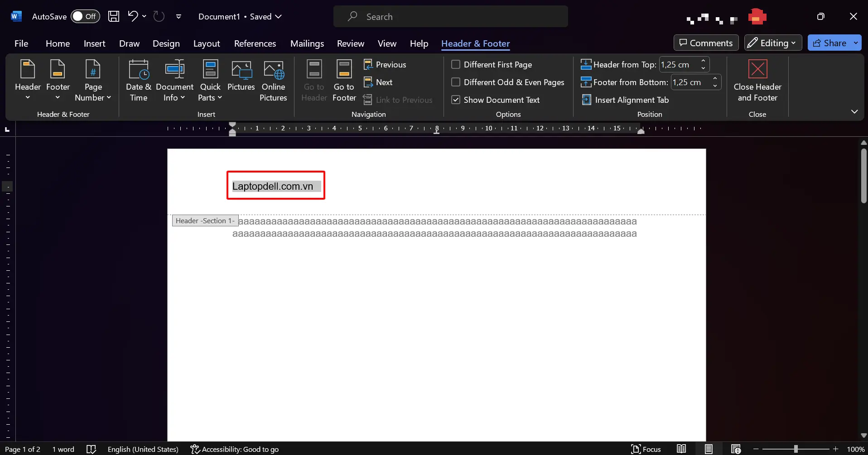The image size is (868, 455).
Task: Zoom in with the plus button
Action: tap(835, 449)
